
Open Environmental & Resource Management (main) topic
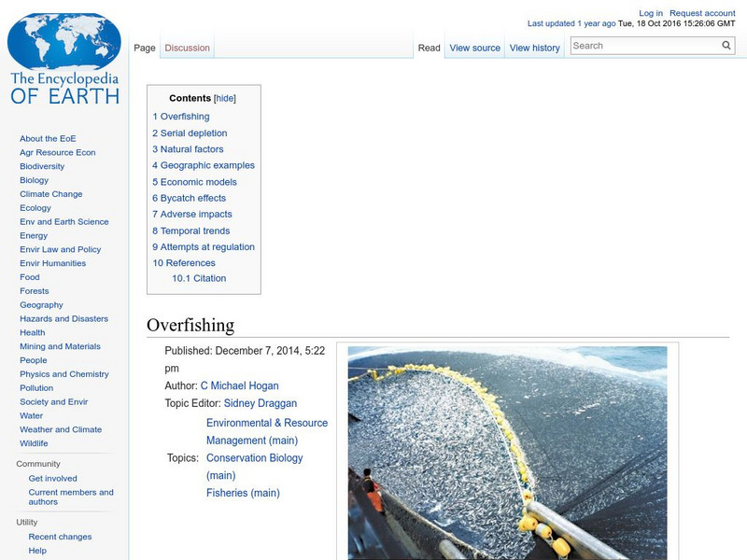(x=267, y=431)
